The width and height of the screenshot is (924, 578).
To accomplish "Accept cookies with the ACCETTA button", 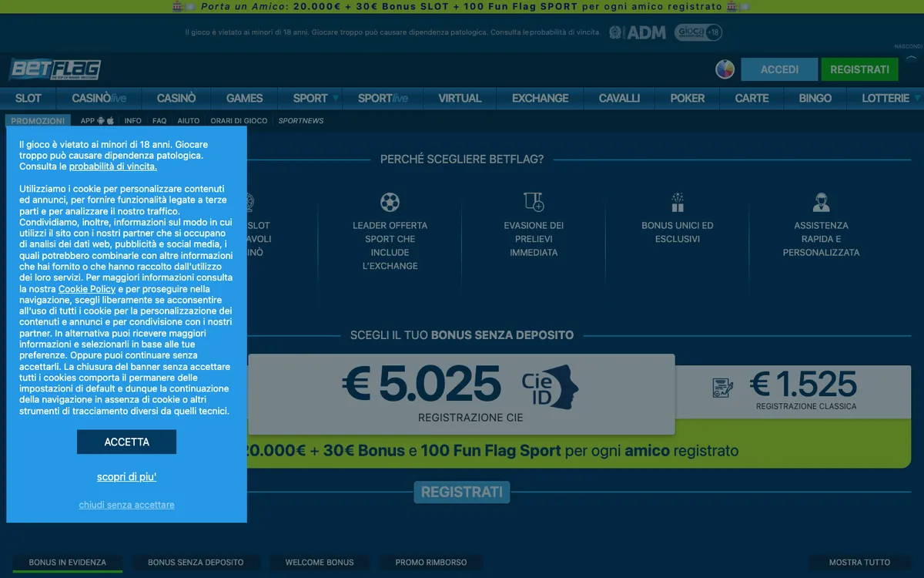I will (x=126, y=442).
